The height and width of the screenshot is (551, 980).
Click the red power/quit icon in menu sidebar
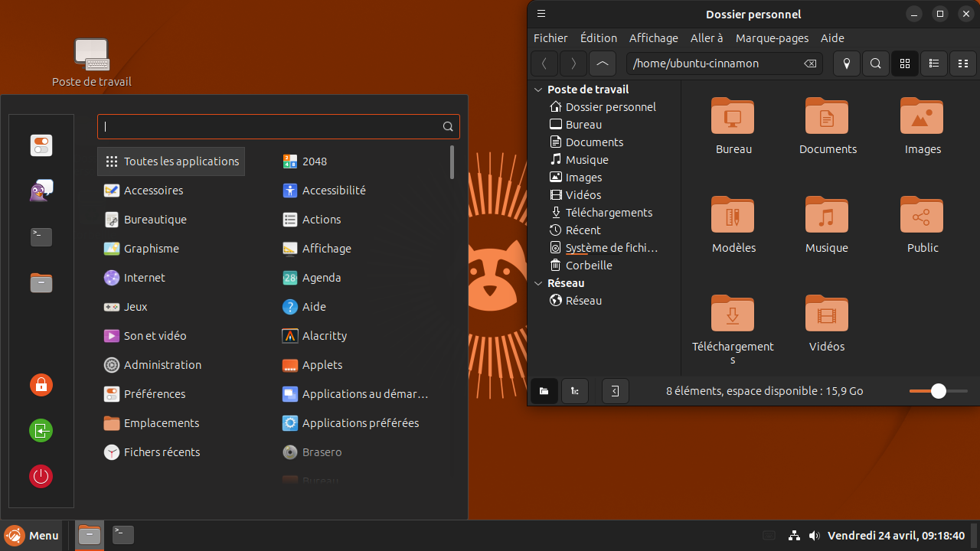click(41, 477)
